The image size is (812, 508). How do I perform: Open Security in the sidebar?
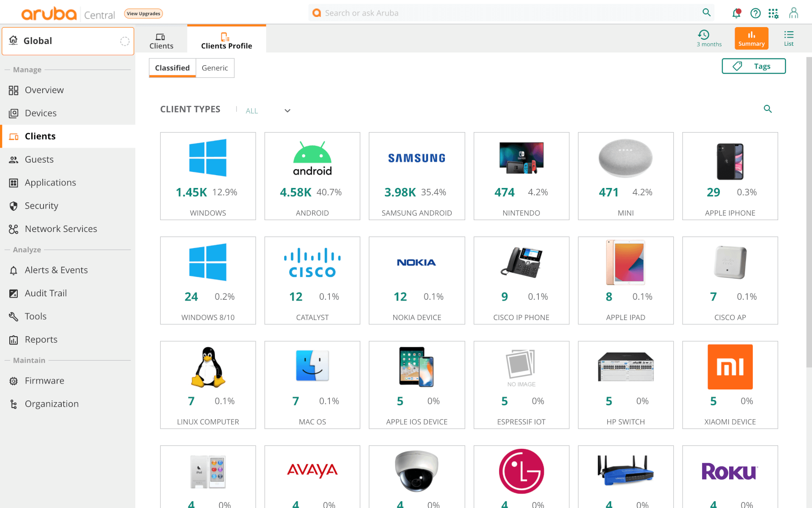pos(68,206)
